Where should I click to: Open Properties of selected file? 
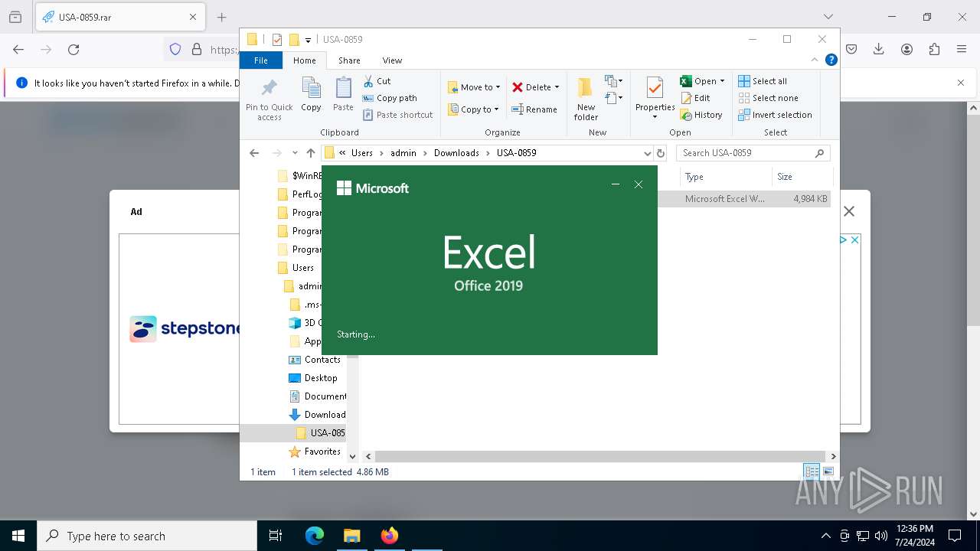coord(655,99)
